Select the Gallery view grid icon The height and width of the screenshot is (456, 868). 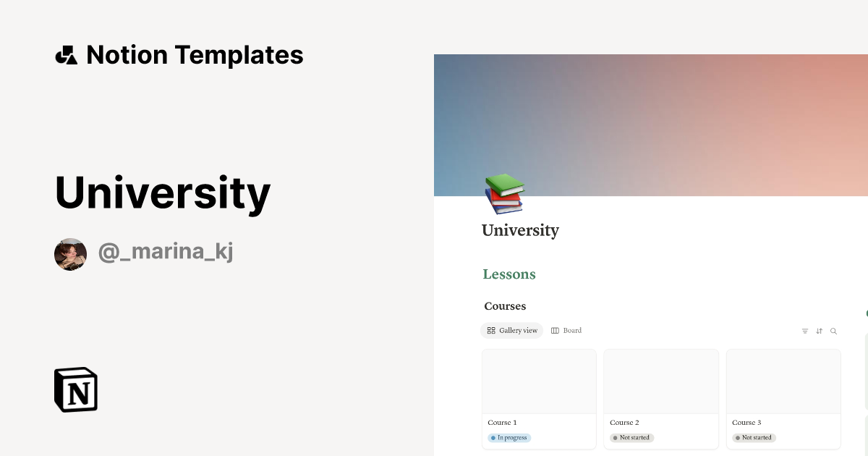pos(490,331)
